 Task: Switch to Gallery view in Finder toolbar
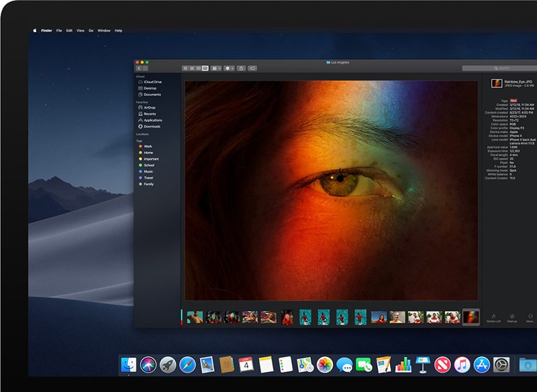[x=205, y=68]
